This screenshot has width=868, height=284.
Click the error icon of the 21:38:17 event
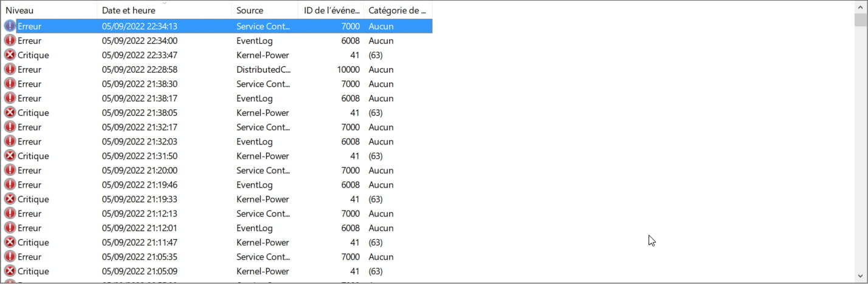coord(10,98)
